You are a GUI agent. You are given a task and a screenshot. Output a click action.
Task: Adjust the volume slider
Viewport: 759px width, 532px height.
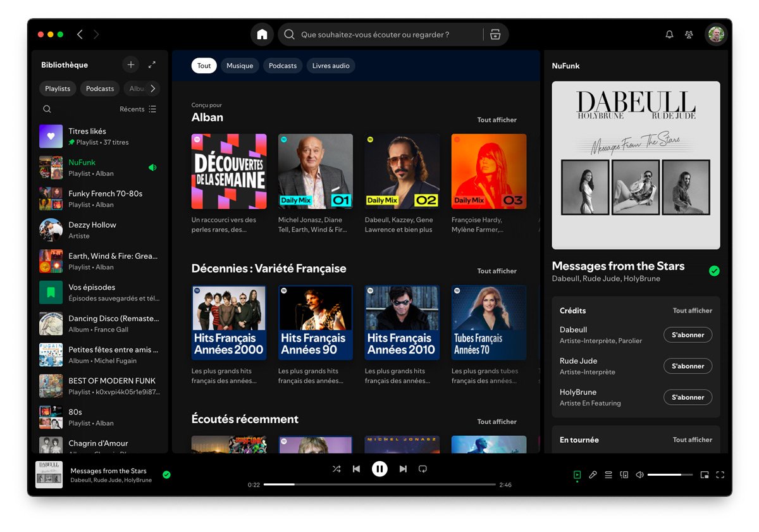click(x=669, y=475)
